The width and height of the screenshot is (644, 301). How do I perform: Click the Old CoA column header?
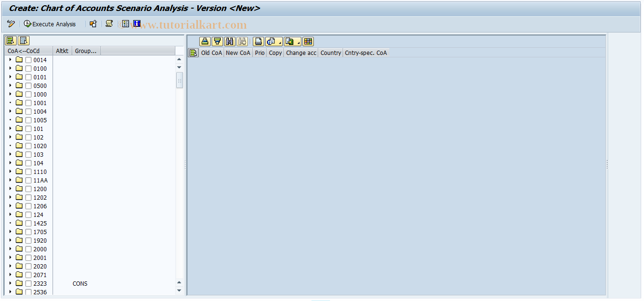coord(211,53)
